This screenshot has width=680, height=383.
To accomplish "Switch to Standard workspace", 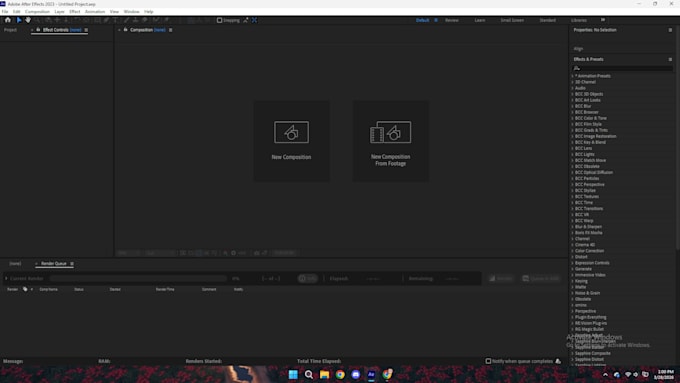I will (547, 20).
